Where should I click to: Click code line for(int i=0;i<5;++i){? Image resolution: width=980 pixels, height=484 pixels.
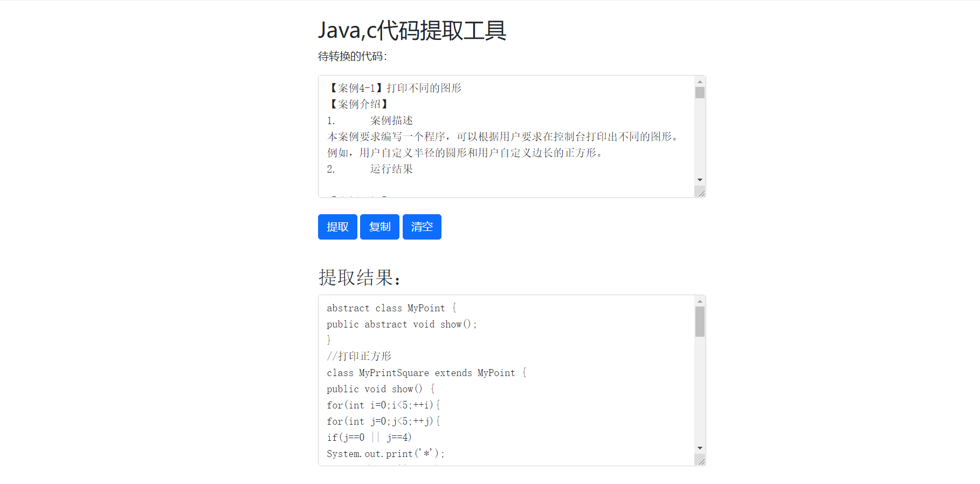pyautogui.click(x=384, y=405)
